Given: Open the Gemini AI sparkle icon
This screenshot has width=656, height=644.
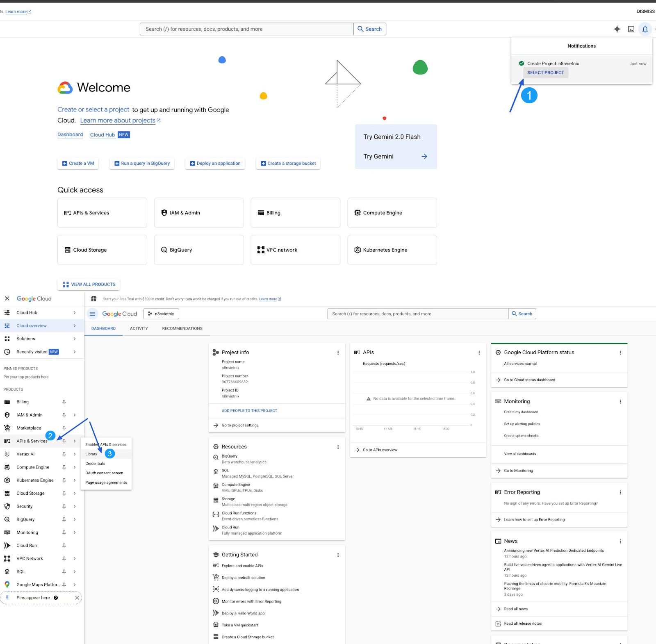Looking at the screenshot, I should tap(617, 29).
